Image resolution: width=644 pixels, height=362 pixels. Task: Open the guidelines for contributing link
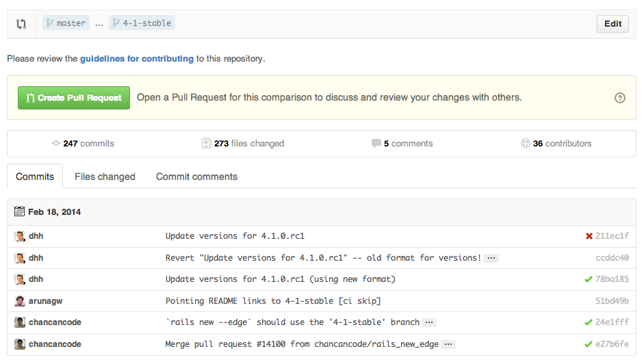(137, 59)
